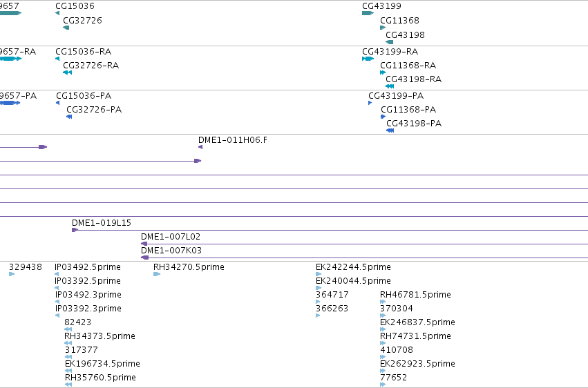Click the CG15036 gene arrow glyph
Image resolution: width=588 pixels, height=388 pixels.
pyautogui.click(x=57, y=13)
